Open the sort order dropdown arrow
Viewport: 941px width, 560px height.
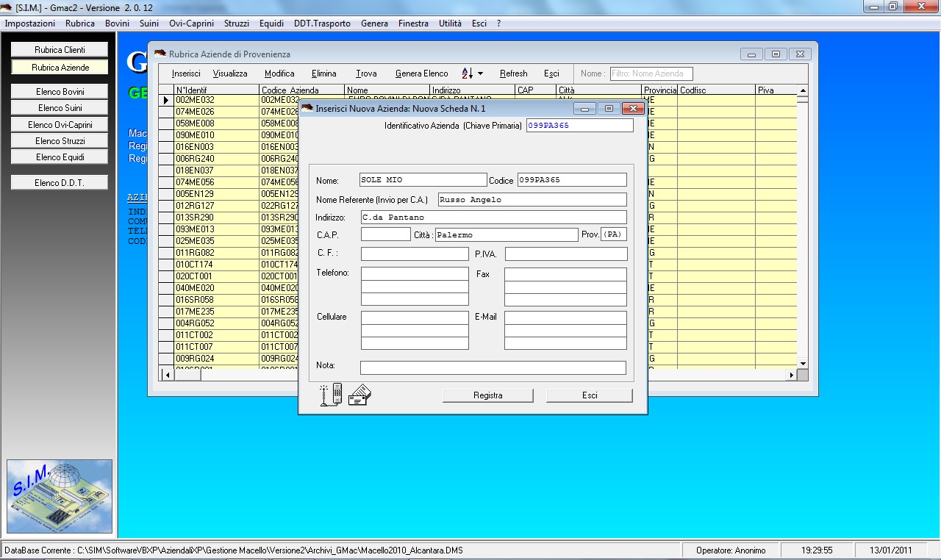click(481, 73)
